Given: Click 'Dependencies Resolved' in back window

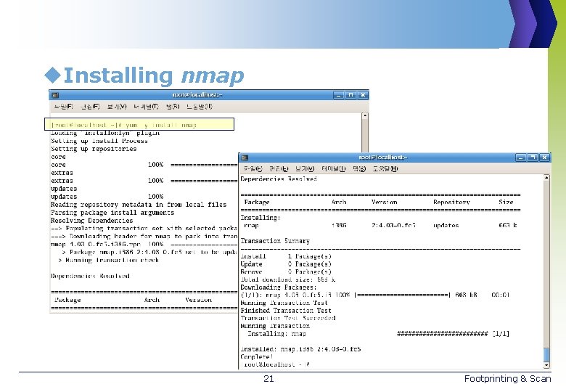Looking at the screenshot, I should pyautogui.click(x=90, y=276).
